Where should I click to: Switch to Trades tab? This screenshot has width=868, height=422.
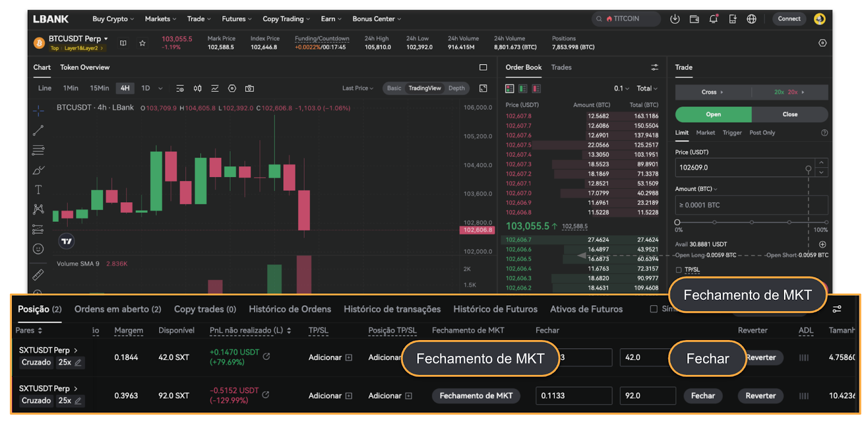(x=561, y=67)
